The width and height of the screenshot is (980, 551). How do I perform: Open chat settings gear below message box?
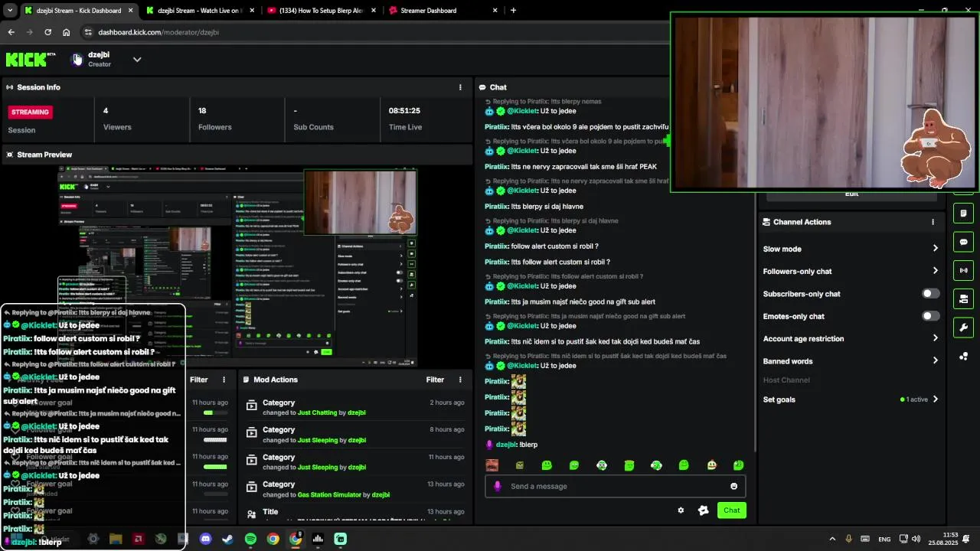coord(681,510)
